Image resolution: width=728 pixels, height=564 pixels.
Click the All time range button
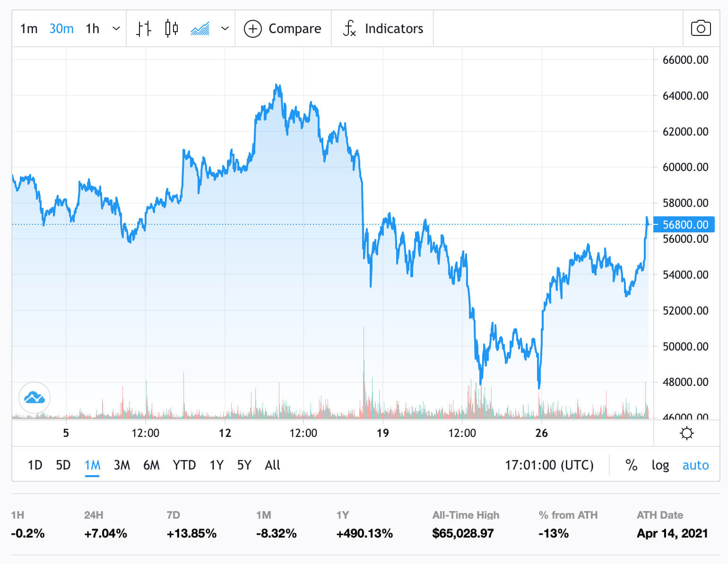pos(272,465)
